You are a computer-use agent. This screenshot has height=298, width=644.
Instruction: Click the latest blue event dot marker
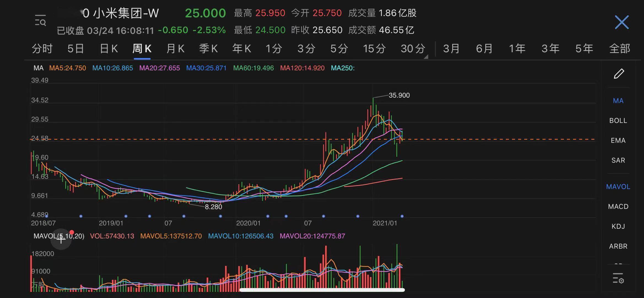(402, 216)
